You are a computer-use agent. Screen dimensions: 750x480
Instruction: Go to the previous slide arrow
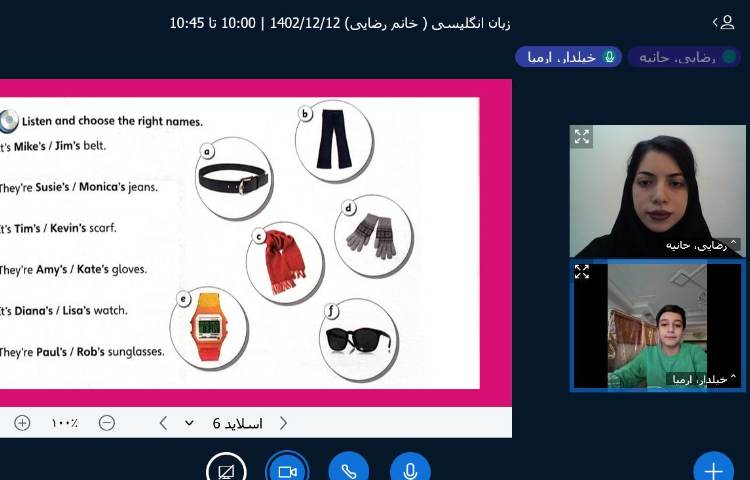(283, 423)
